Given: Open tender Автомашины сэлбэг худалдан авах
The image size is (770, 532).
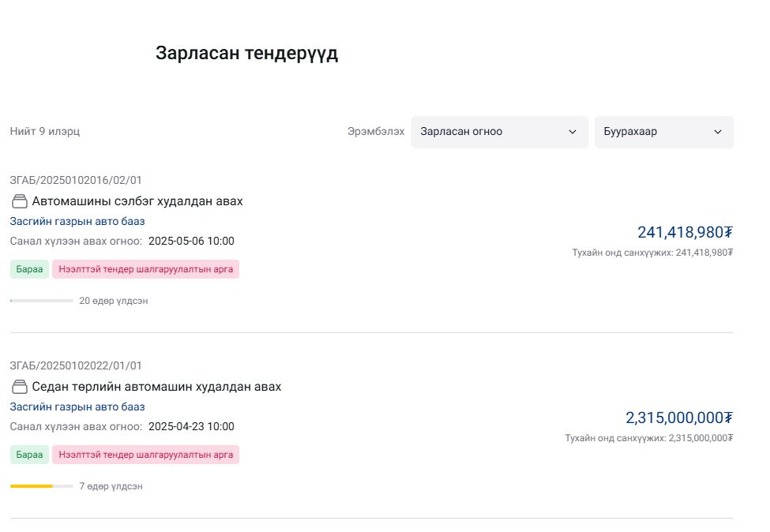Looking at the screenshot, I should click(137, 201).
